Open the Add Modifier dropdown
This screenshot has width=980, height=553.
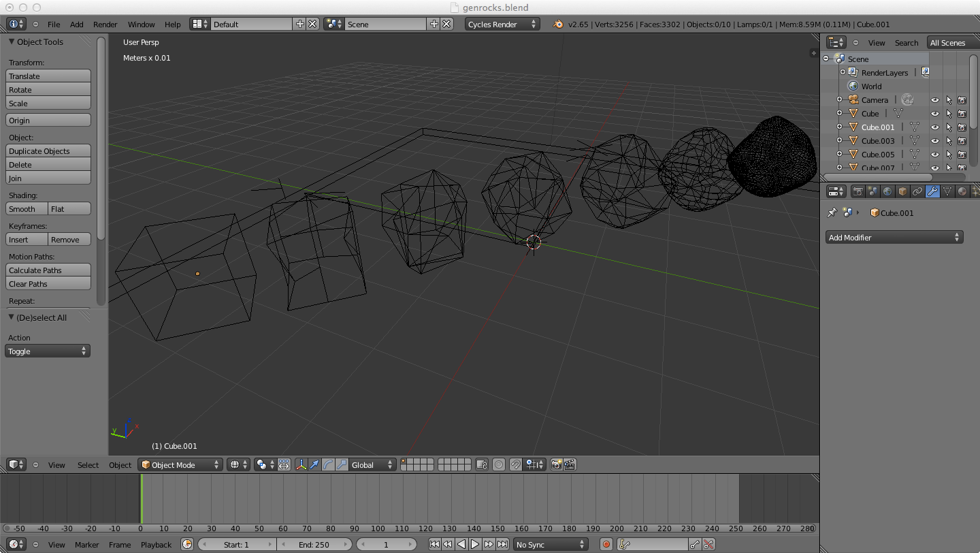[x=894, y=238]
